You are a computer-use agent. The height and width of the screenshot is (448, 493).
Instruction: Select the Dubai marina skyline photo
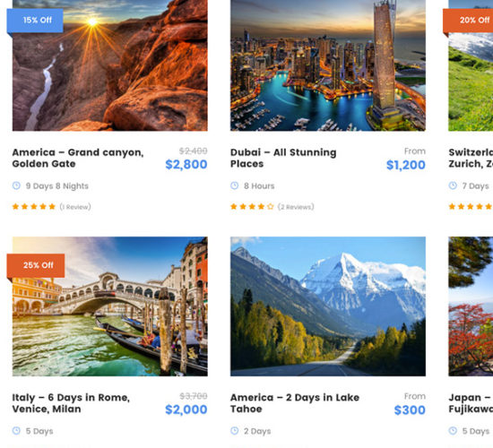coord(328,65)
